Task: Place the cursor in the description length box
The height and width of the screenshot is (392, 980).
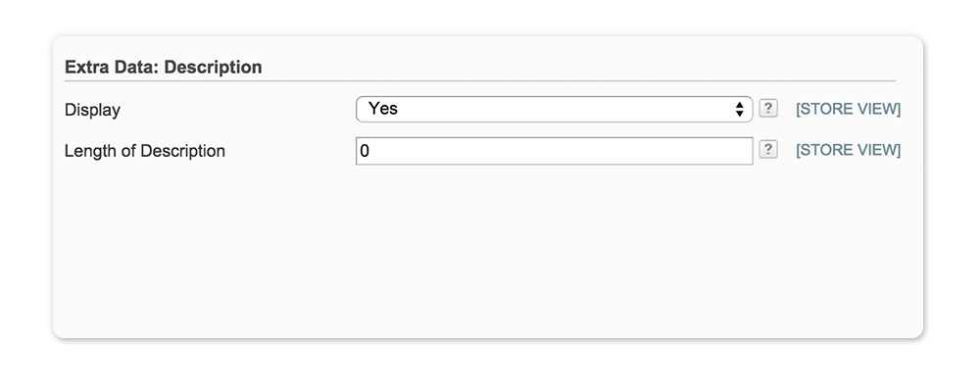Action: [x=554, y=151]
